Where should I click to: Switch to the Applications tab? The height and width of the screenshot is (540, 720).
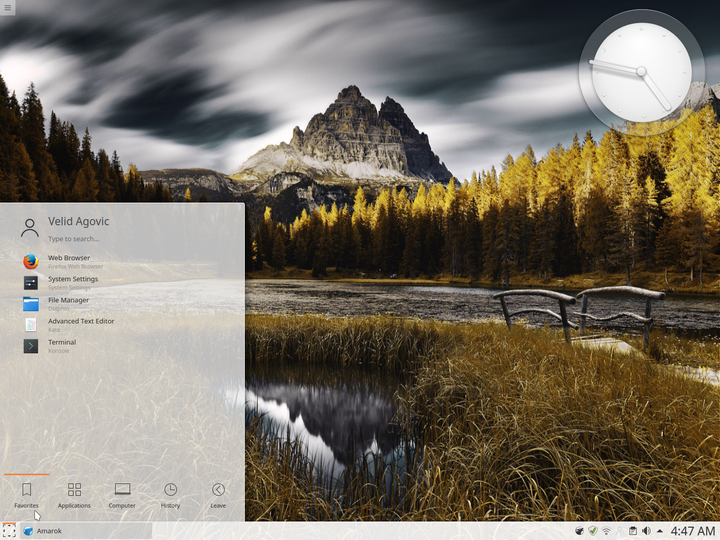click(x=74, y=496)
